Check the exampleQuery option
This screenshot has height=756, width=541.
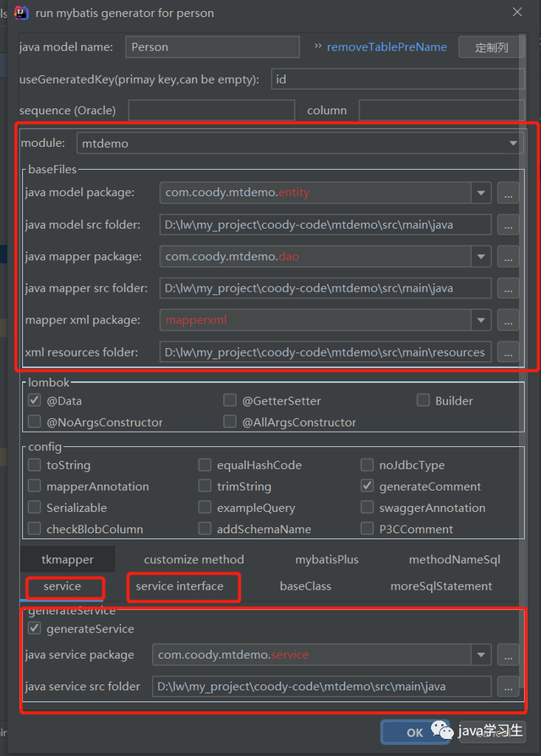205,507
